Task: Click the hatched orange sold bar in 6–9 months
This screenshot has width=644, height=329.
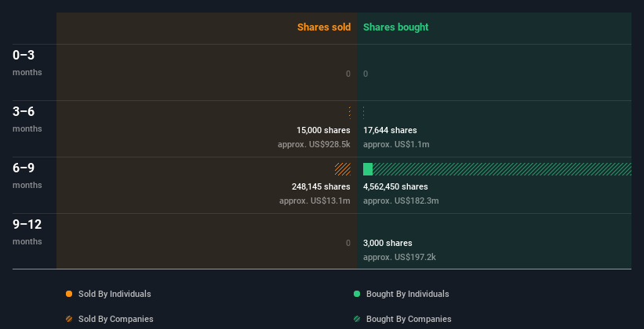Action: point(343,169)
